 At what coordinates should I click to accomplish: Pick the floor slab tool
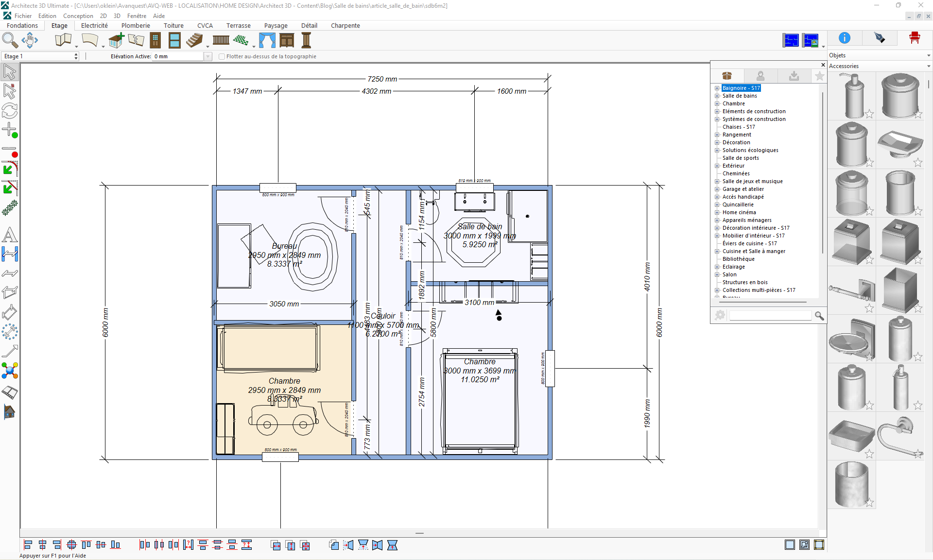90,40
